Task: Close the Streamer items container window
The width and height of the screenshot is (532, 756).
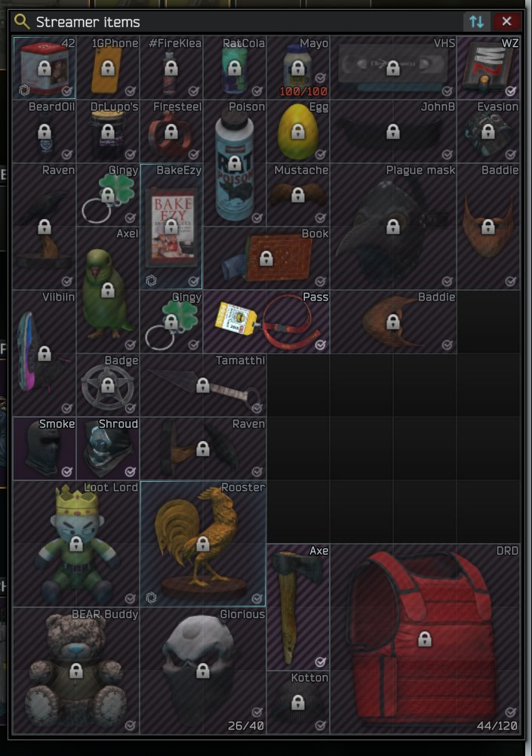Action: (506, 21)
